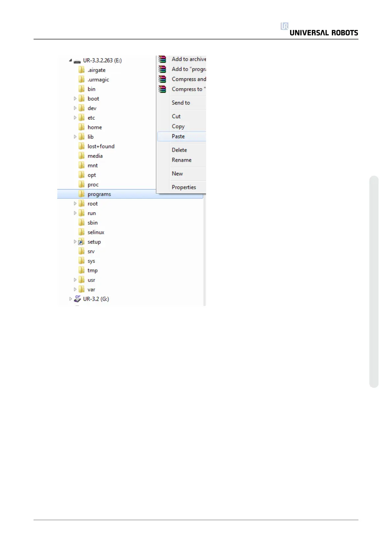Select the etc folder name in tree
This screenshot has height=554, width=392.
(91, 117)
